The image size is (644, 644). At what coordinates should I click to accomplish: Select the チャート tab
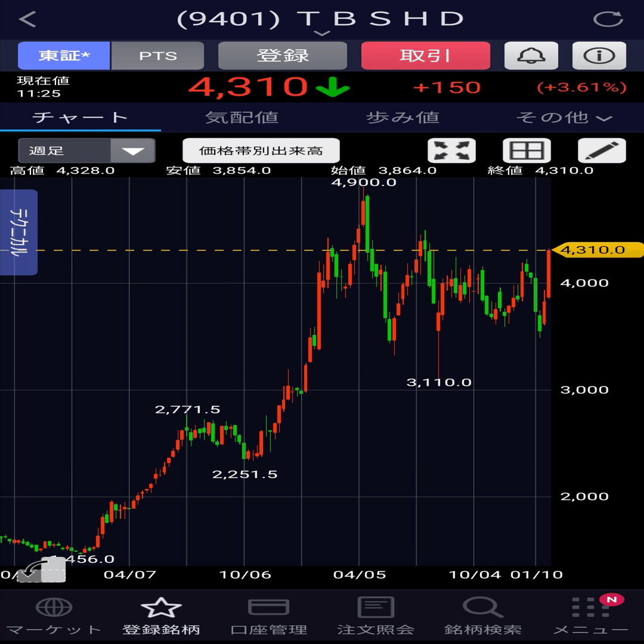point(80,117)
